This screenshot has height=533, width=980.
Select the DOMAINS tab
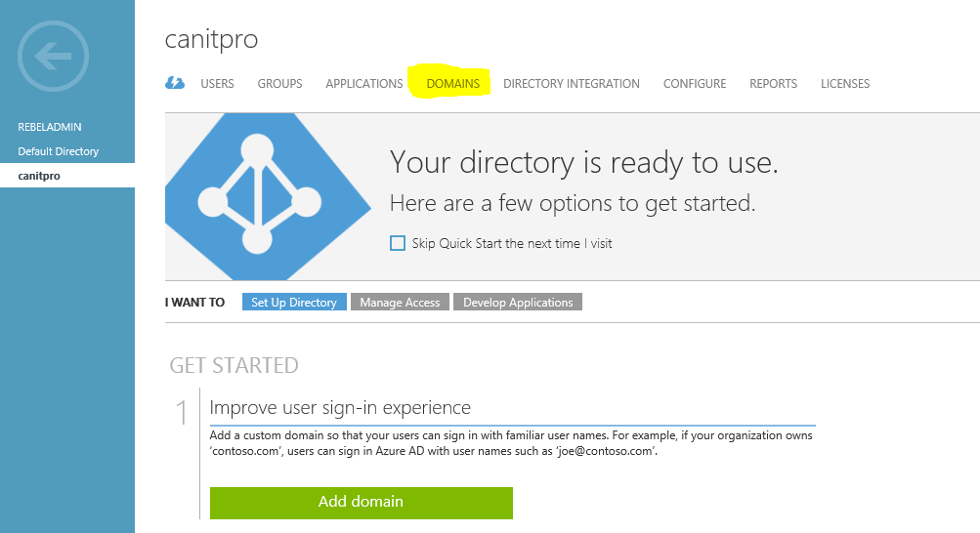point(453,84)
